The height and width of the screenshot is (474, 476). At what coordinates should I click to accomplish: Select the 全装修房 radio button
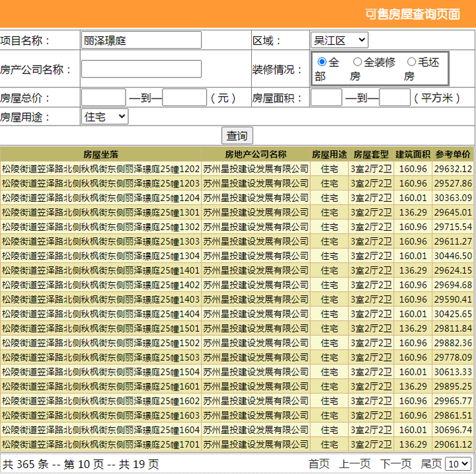pyautogui.click(x=357, y=62)
